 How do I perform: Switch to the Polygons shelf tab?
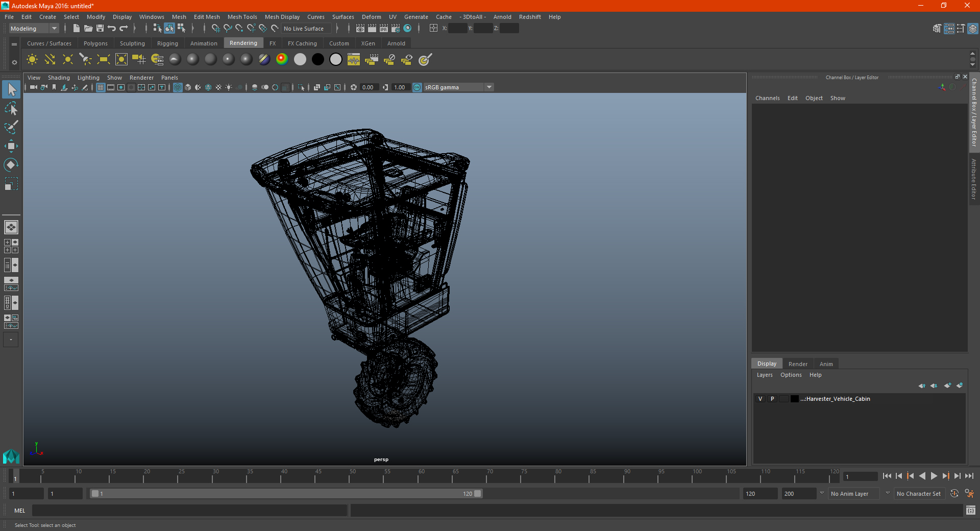coord(95,43)
